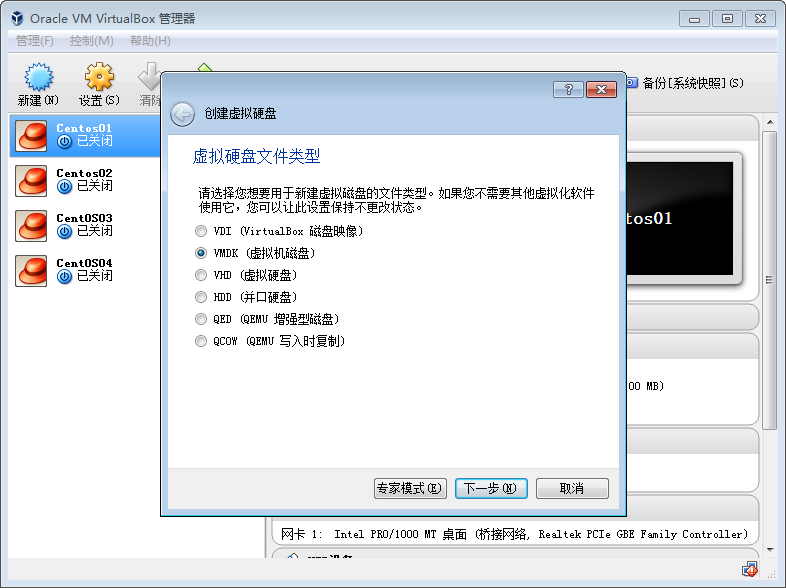The image size is (786, 588).
Task: Open the 管理(F) menu
Action: [35, 41]
